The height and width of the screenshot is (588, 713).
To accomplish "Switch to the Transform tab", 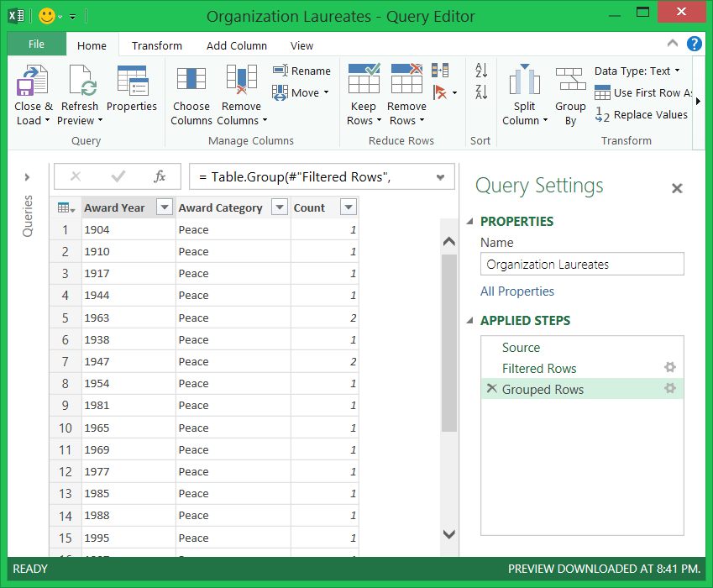I will (x=157, y=46).
